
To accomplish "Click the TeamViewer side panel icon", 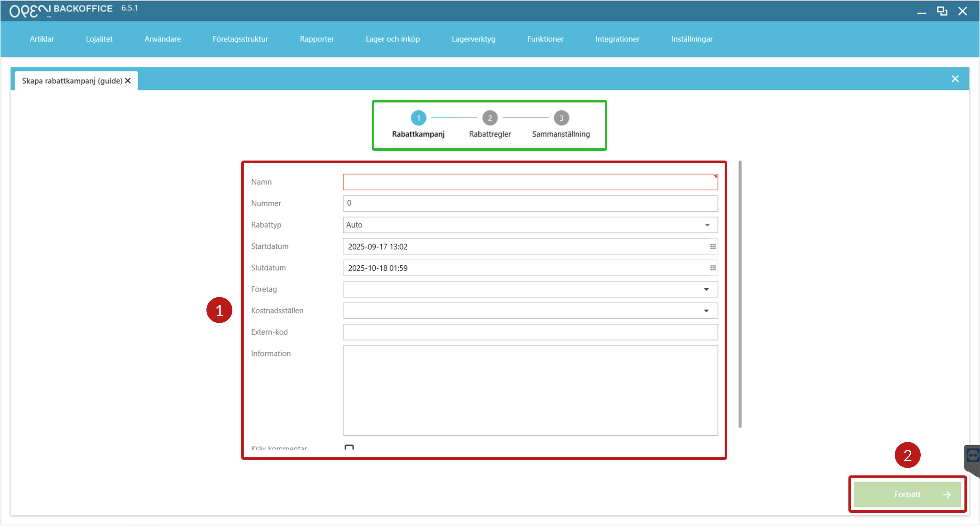I will click(x=973, y=455).
